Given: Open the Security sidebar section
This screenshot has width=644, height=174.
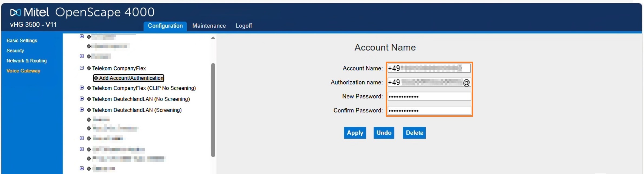Looking at the screenshot, I should coord(15,51).
